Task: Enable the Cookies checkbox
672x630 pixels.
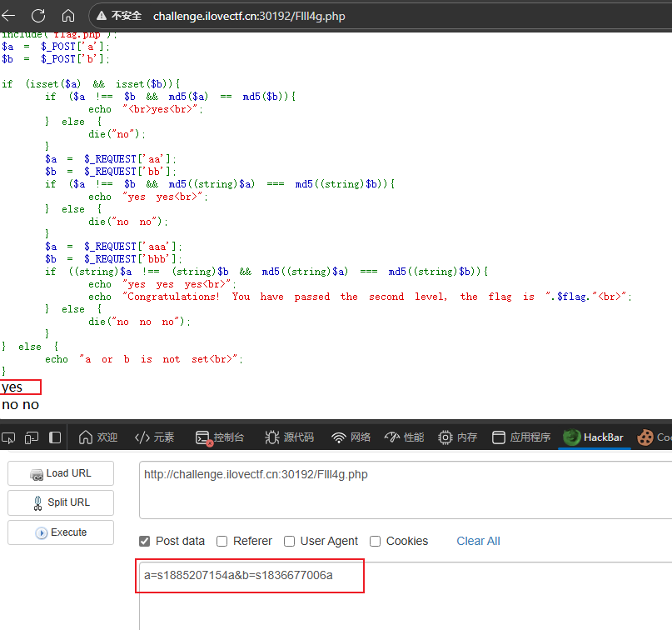Action: (x=375, y=541)
